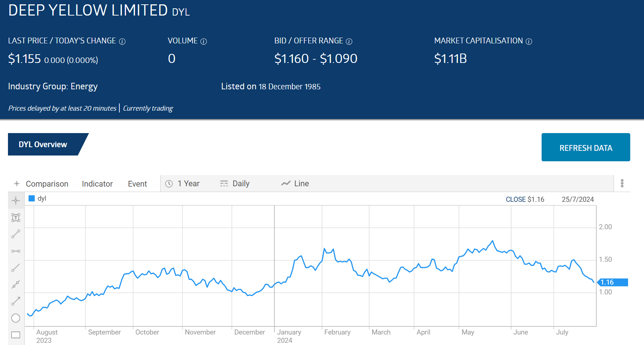Open the chart's three-dot options menu
644x345 pixels.
pos(622,183)
